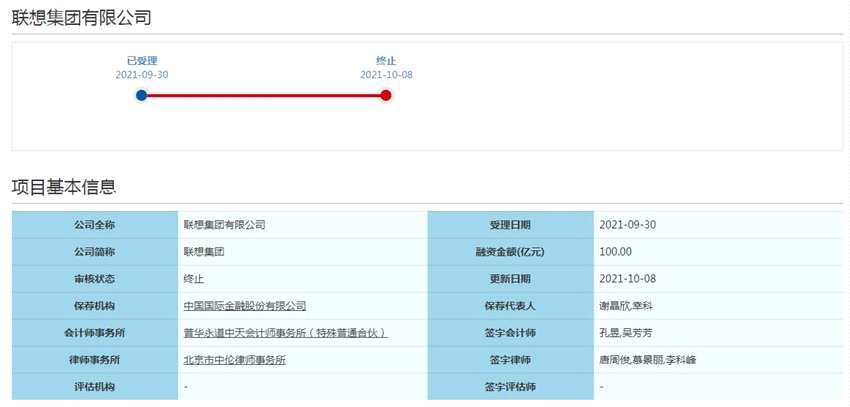Click the 评估机构 header cell

pos(95,387)
